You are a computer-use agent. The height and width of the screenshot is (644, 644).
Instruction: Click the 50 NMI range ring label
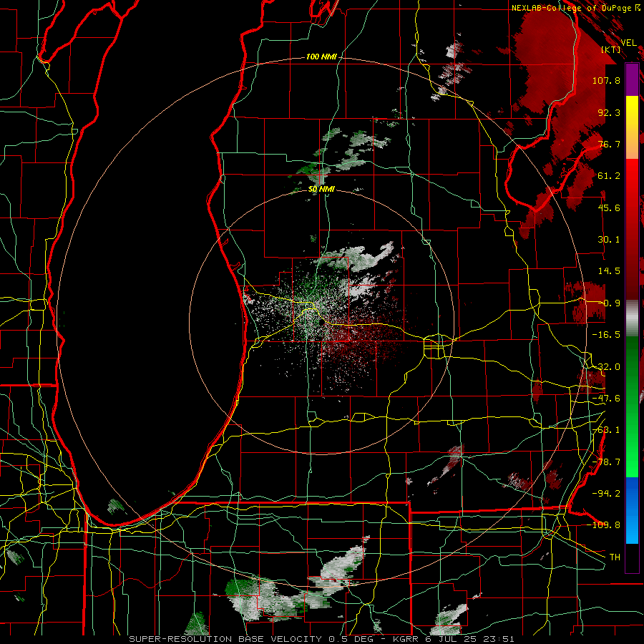pyautogui.click(x=321, y=189)
